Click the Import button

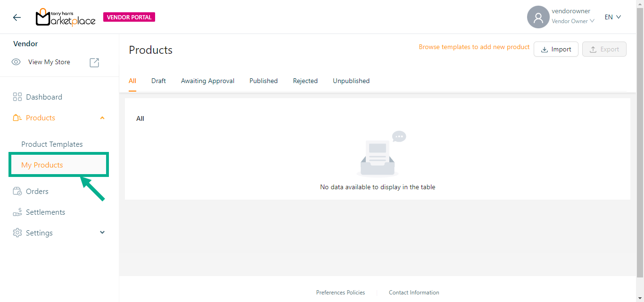[x=556, y=49]
